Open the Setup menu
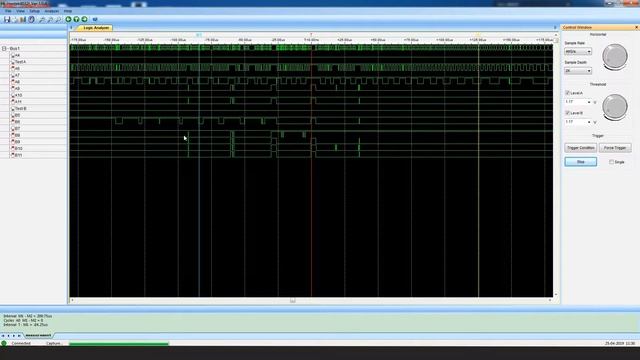The width and height of the screenshot is (640, 360). [34, 11]
